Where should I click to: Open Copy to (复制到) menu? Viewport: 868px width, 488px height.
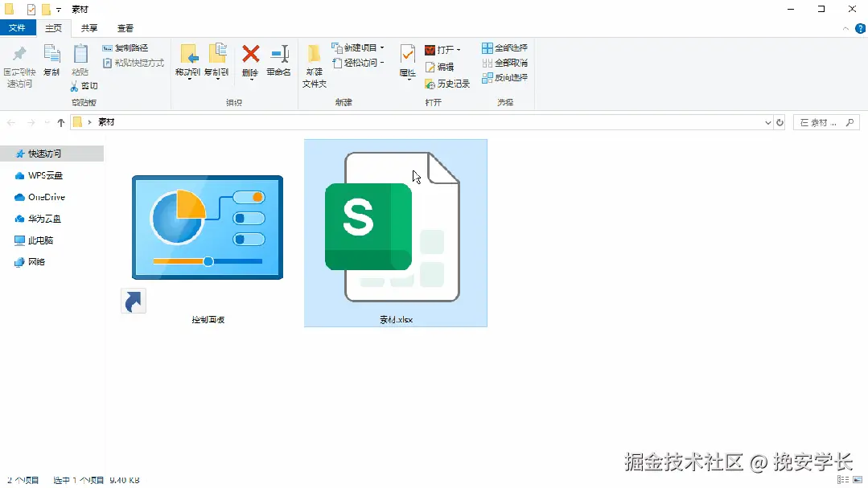point(216,62)
